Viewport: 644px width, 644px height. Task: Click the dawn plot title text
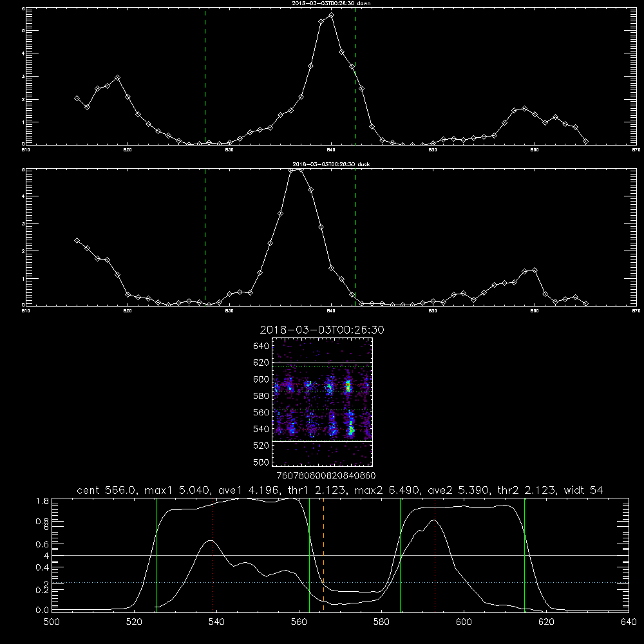pyautogui.click(x=331, y=3)
